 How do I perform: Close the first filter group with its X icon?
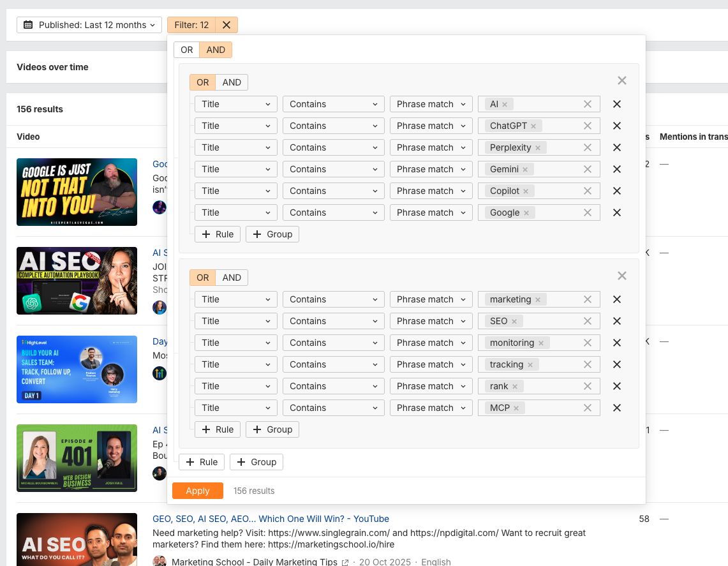(621, 80)
